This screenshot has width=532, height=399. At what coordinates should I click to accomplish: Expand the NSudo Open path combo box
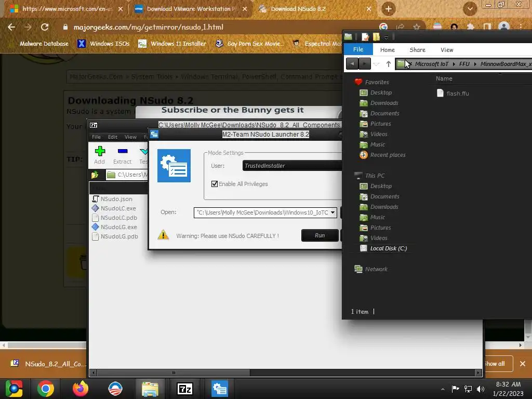pyautogui.click(x=333, y=212)
